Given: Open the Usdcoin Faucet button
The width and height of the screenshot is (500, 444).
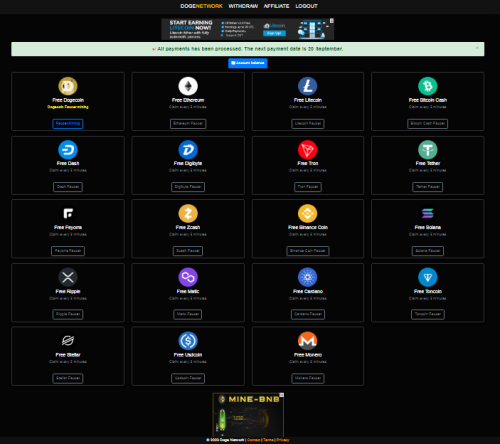Looking at the screenshot, I should point(188,378).
